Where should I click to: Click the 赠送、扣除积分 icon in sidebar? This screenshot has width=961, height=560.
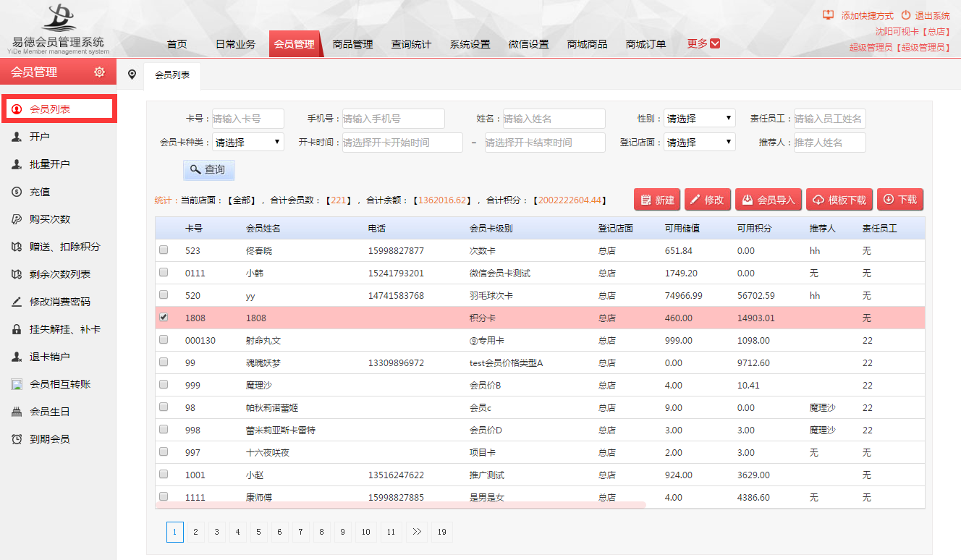click(17, 247)
